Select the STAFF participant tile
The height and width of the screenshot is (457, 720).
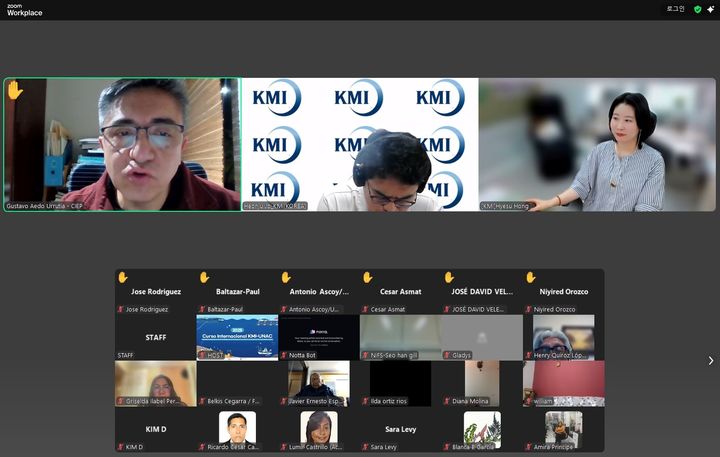tap(155, 338)
